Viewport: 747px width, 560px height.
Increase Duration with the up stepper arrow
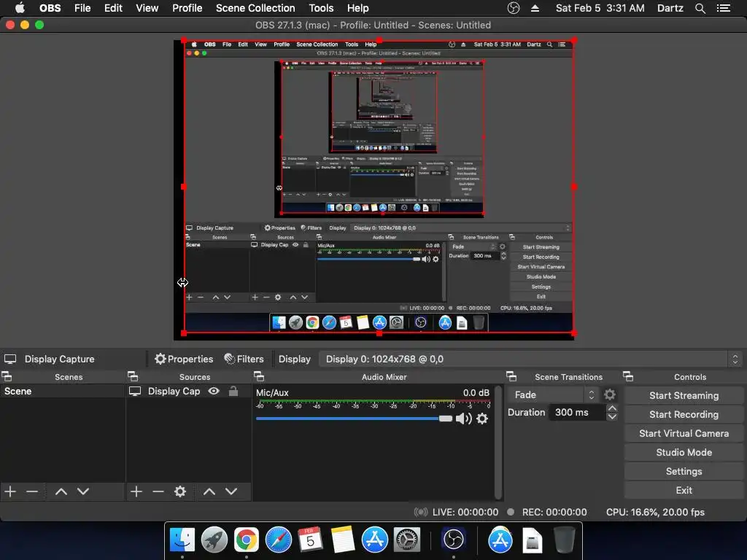[612, 408]
